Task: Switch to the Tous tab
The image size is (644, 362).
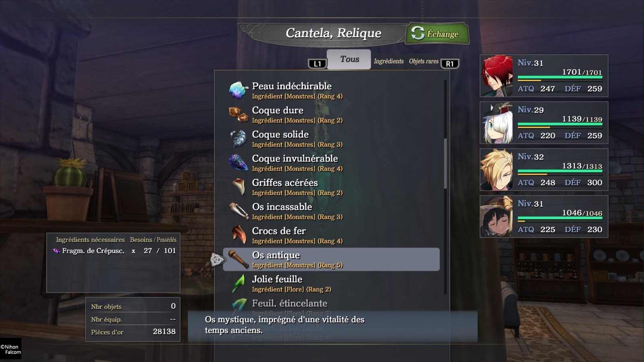Action: pos(349,59)
